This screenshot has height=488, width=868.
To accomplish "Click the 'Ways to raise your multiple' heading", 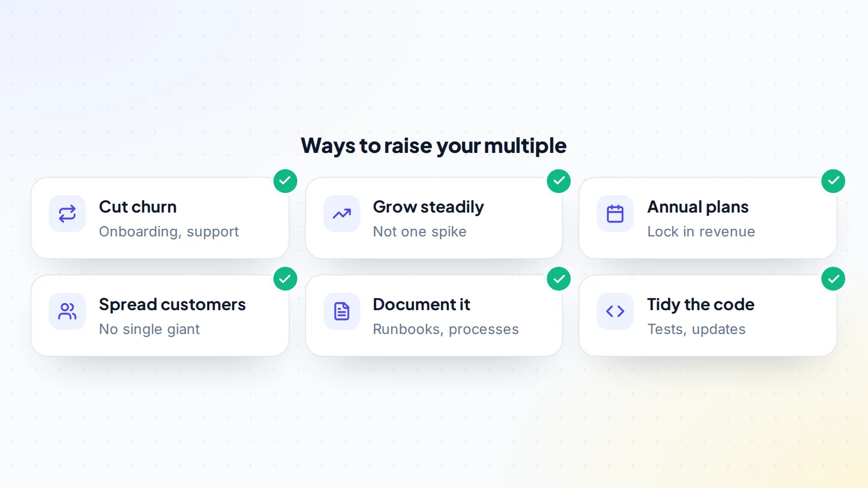I will point(434,146).
